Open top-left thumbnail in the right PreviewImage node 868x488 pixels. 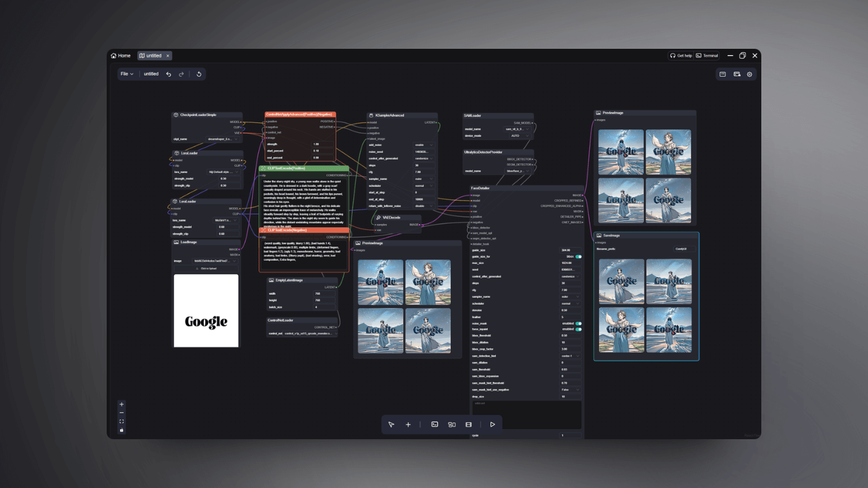(621, 152)
